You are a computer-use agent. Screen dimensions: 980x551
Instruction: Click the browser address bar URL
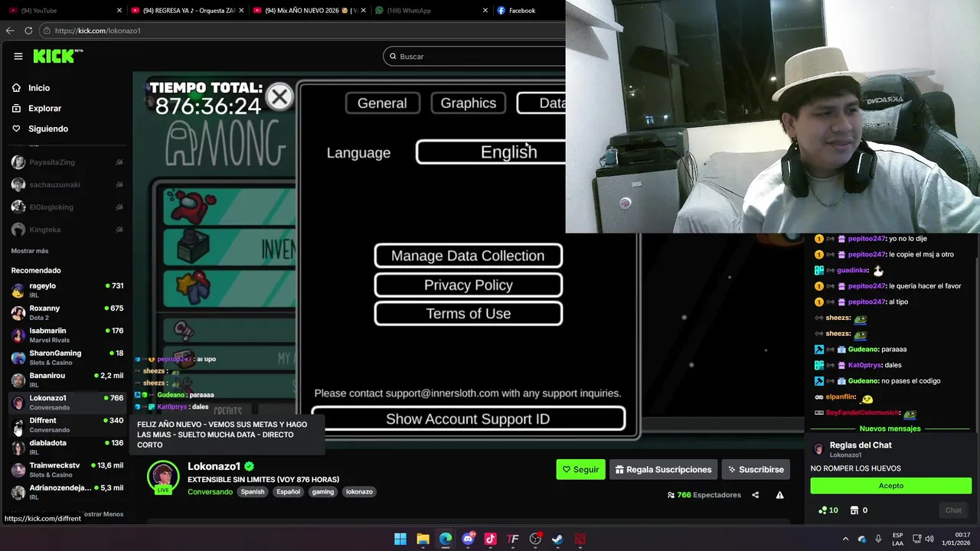click(x=97, y=31)
